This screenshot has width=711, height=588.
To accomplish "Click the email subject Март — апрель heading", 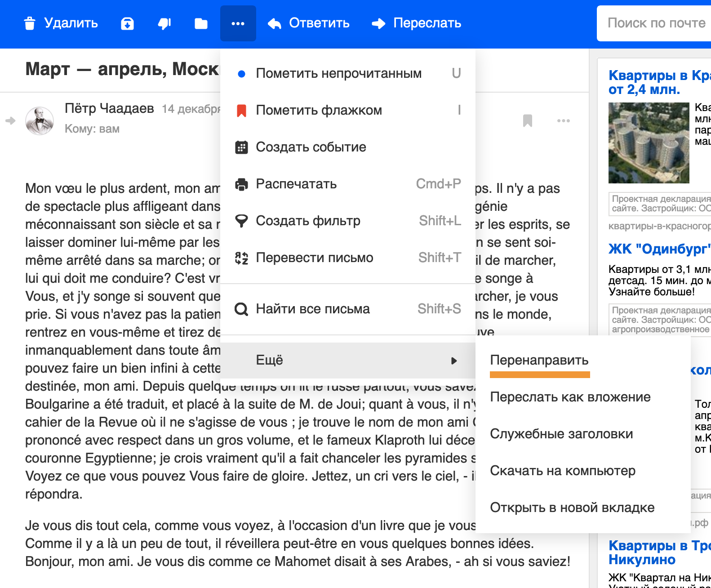I will (122, 69).
